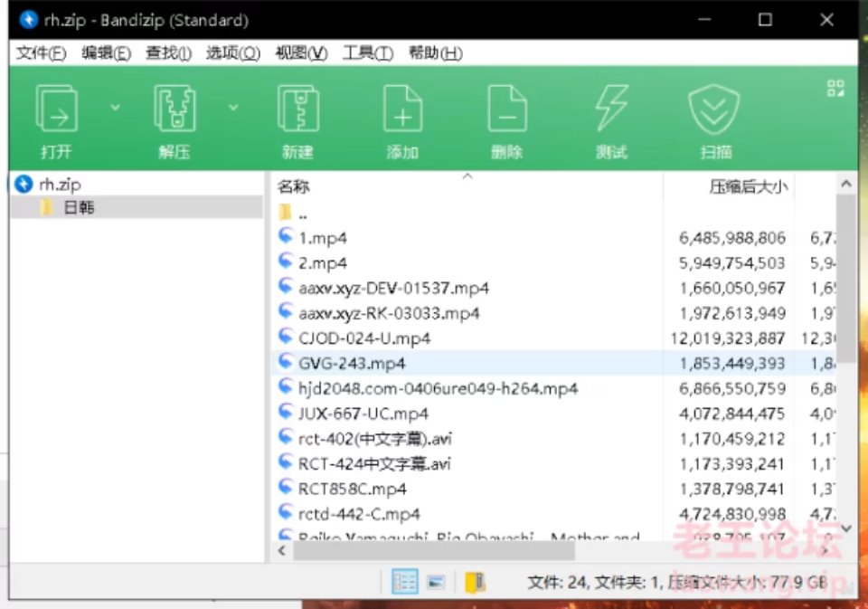Select file CJOD-024-U.mp4
This screenshot has height=609, width=868.
coord(364,338)
